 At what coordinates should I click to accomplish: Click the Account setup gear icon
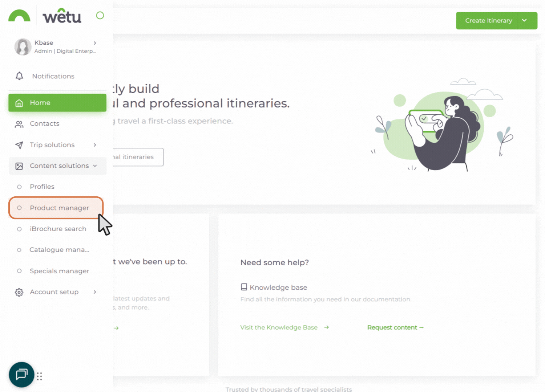point(19,293)
